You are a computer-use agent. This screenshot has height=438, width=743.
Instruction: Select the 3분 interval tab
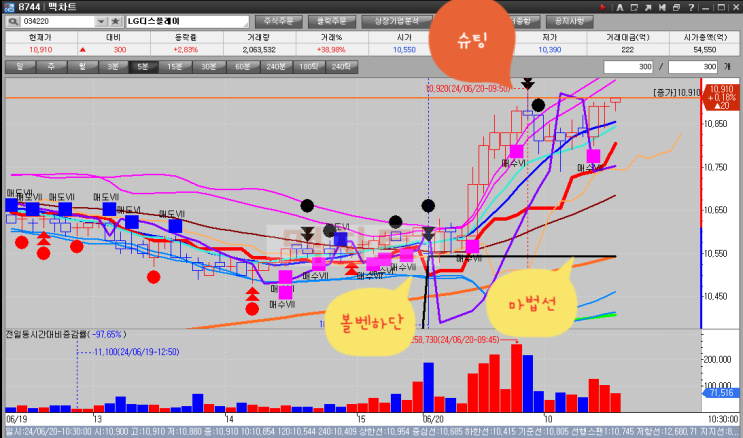click(113, 67)
